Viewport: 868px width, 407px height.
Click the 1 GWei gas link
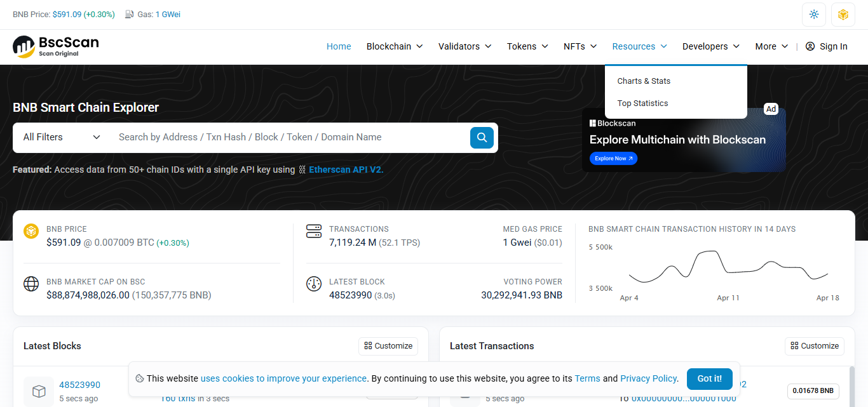tap(168, 14)
